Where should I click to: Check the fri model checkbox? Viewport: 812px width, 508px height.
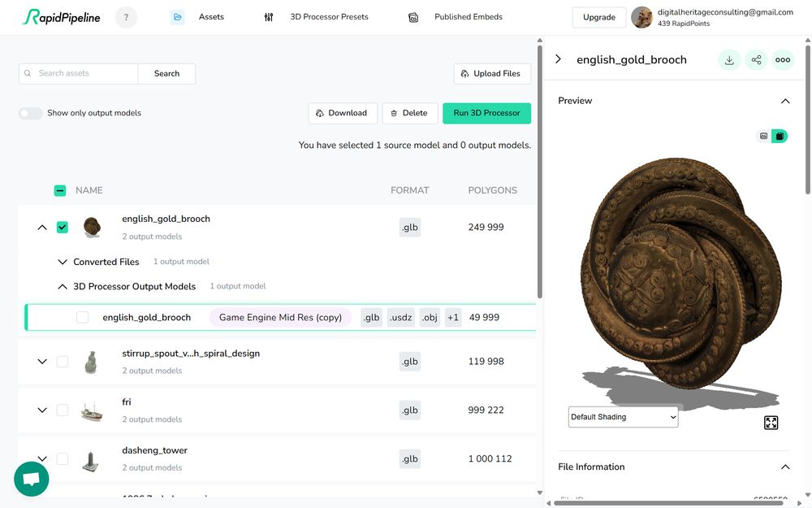click(x=63, y=410)
